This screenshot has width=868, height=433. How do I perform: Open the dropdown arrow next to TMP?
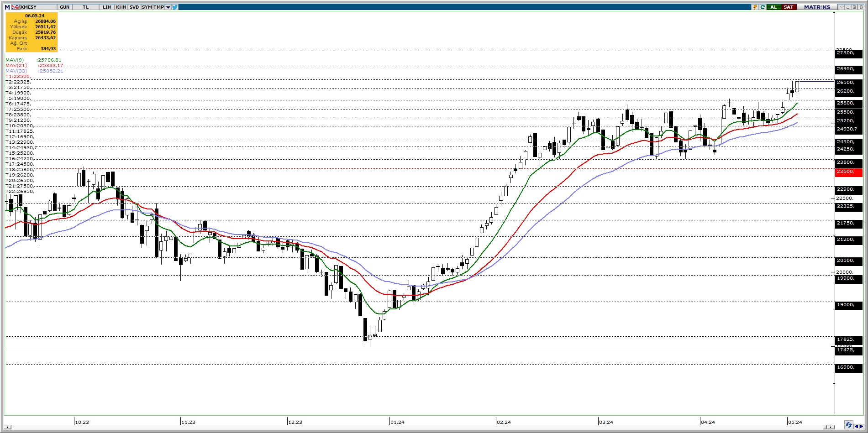coord(168,7)
